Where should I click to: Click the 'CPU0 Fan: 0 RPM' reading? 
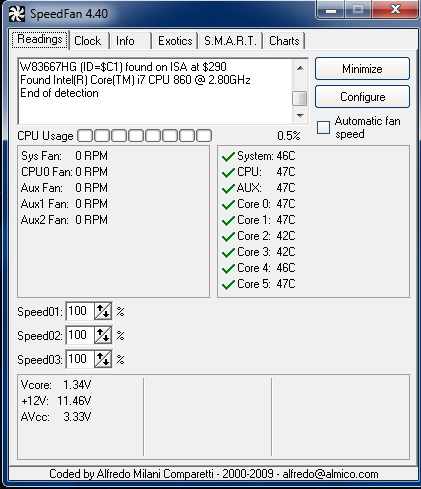pyautogui.click(x=64, y=172)
